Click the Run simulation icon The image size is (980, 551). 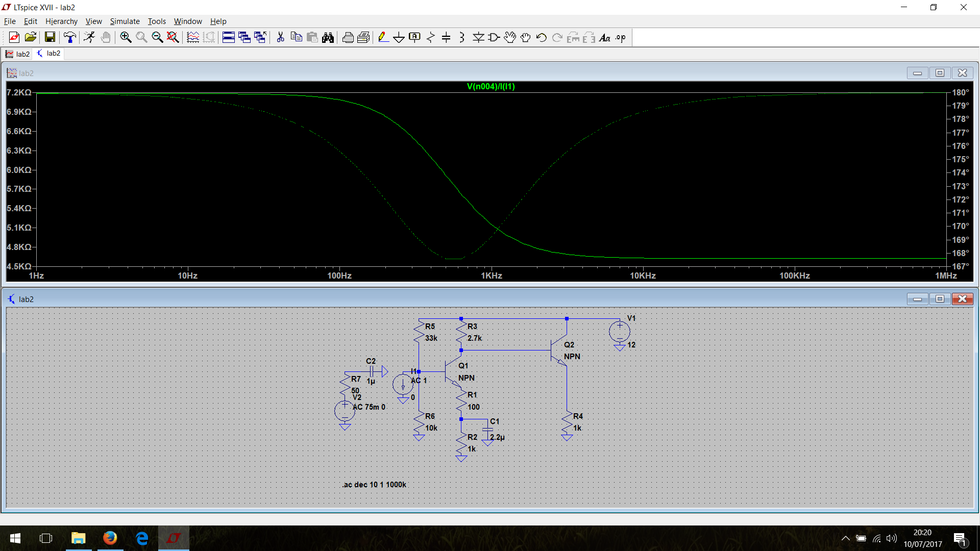tap(89, 37)
